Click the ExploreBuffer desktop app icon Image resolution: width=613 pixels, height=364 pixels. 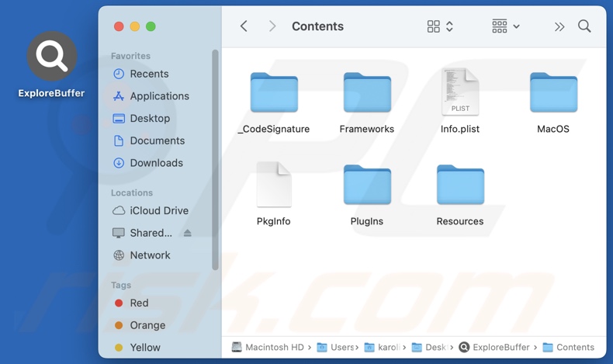[52, 57]
